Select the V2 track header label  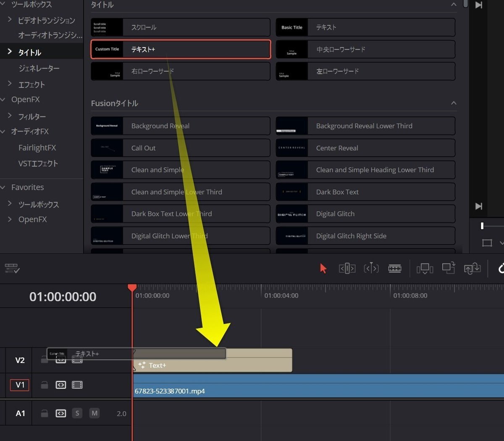[x=20, y=360]
